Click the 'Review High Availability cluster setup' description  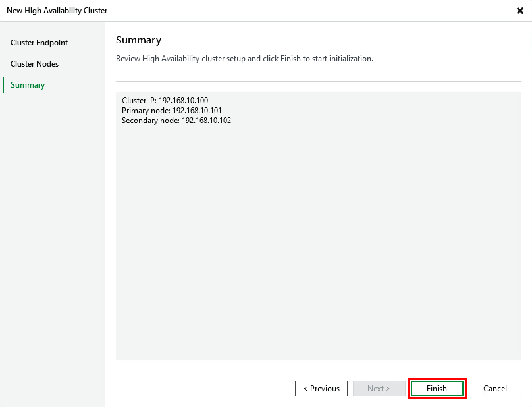tap(244, 59)
